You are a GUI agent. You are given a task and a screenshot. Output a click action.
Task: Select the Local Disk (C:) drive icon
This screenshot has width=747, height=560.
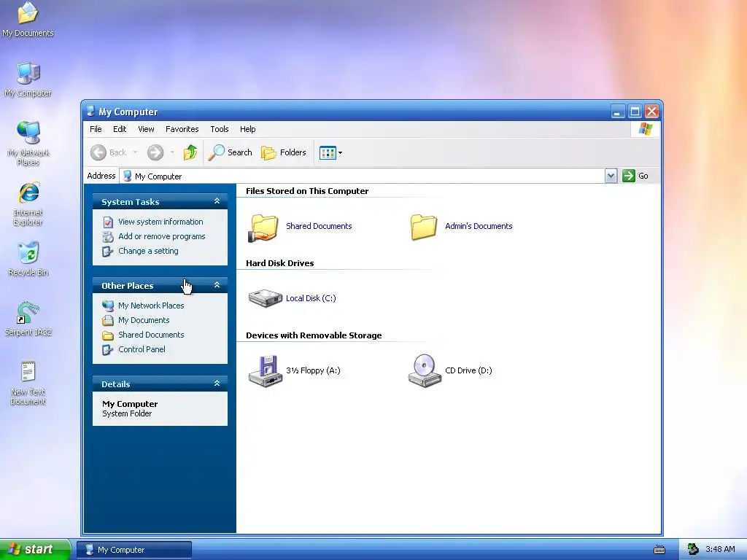click(266, 298)
